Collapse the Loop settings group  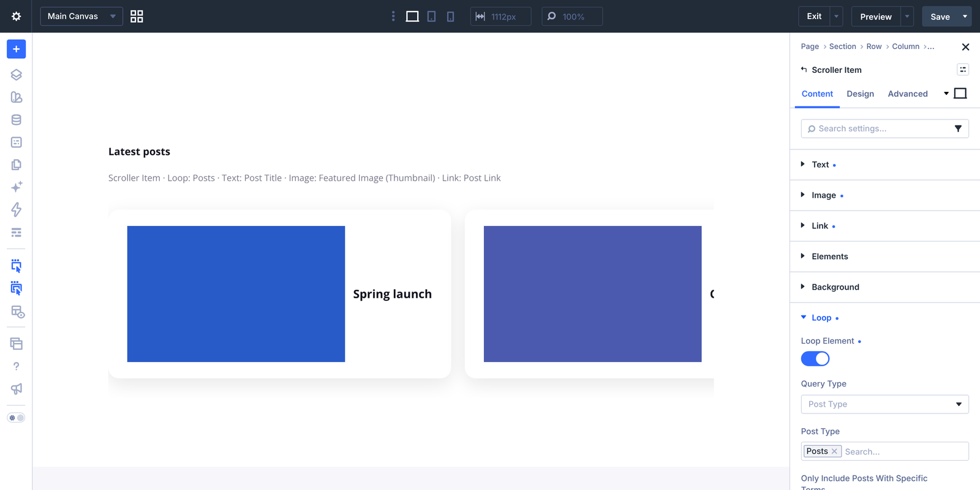(821, 318)
